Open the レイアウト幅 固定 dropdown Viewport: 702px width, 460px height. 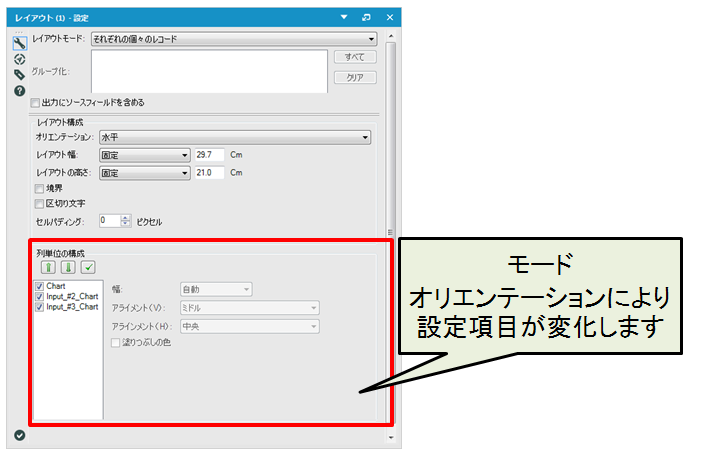[x=144, y=155]
